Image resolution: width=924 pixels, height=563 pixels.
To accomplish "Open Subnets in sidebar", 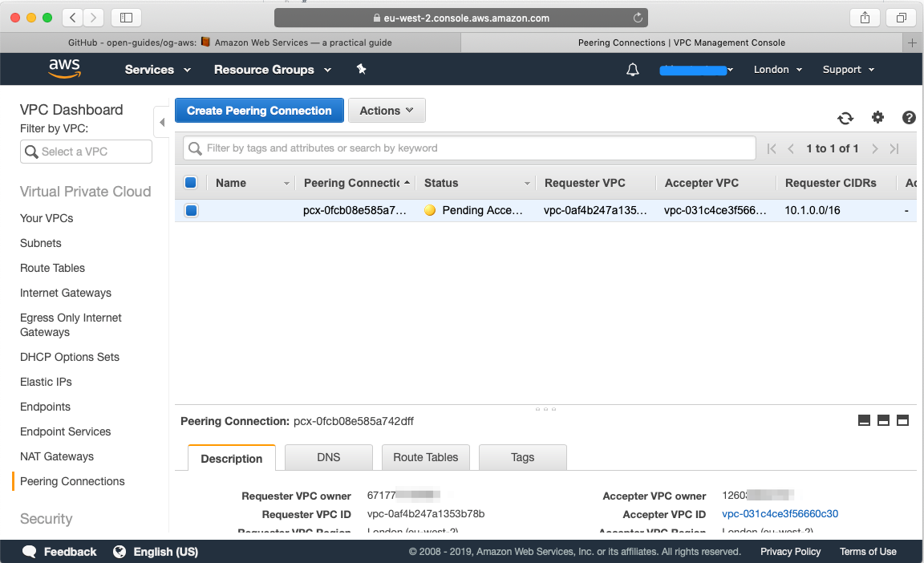I will (41, 243).
